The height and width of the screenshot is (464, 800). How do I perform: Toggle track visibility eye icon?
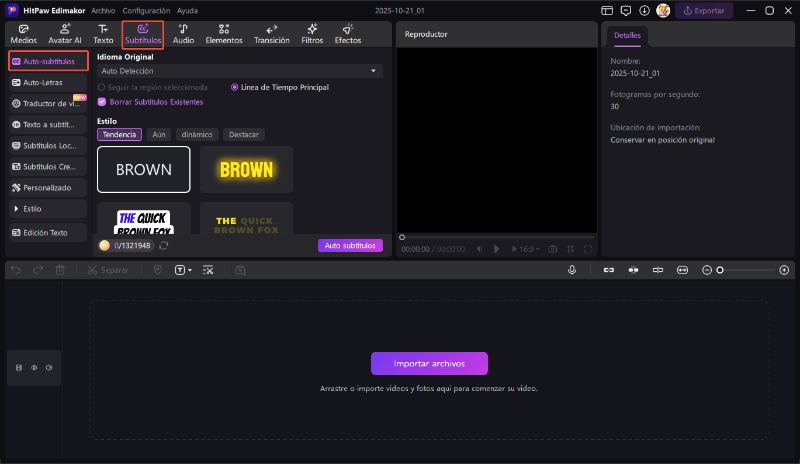coord(34,368)
